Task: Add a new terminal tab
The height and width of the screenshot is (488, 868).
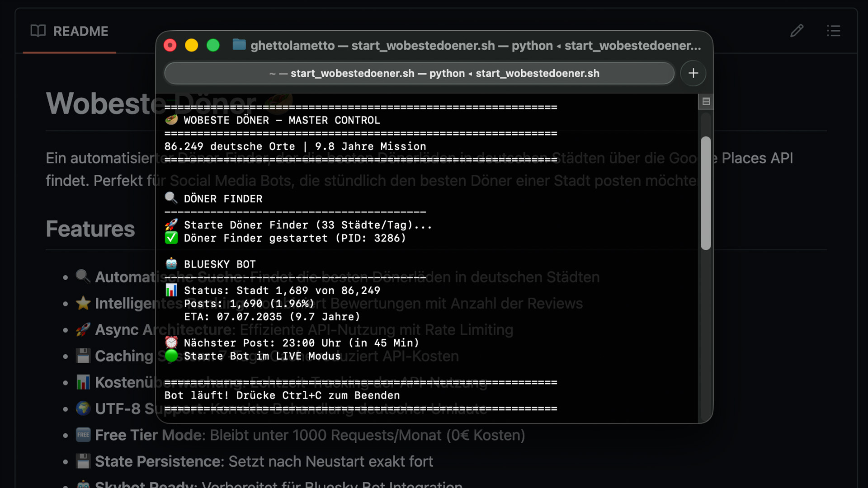Action: coord(693,73)
